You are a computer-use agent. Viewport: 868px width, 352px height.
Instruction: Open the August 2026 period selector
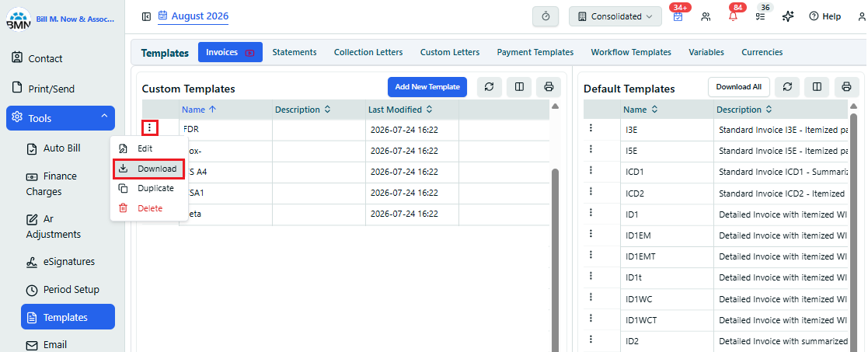(193, 16)
